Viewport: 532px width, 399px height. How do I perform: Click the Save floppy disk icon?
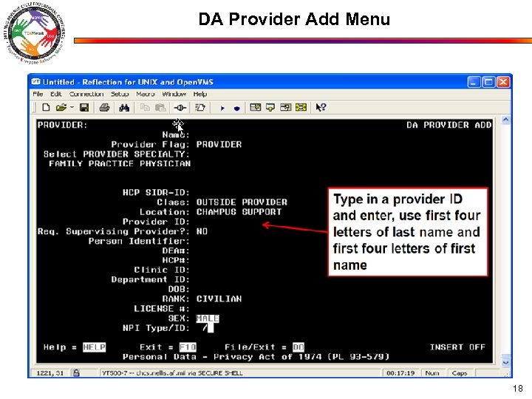84,108
